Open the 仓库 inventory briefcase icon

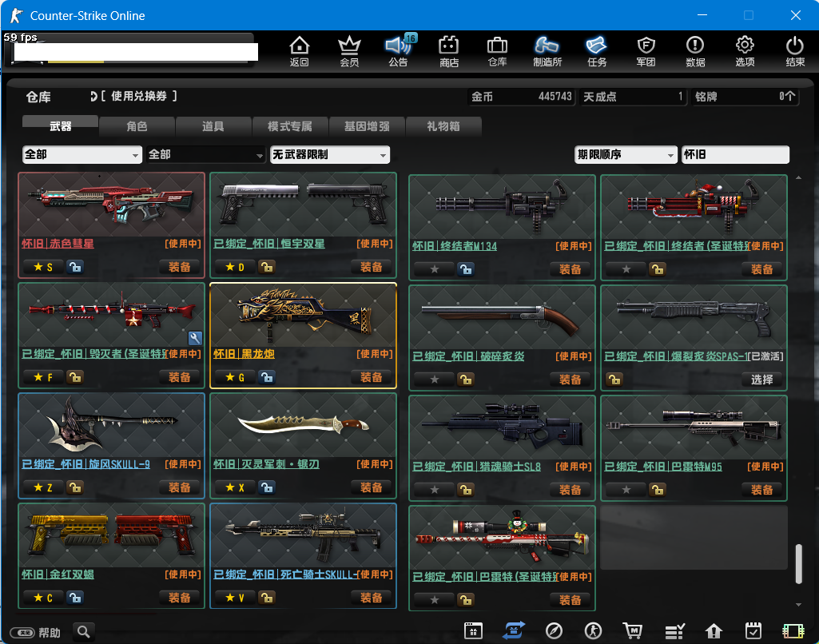(497, 51)
